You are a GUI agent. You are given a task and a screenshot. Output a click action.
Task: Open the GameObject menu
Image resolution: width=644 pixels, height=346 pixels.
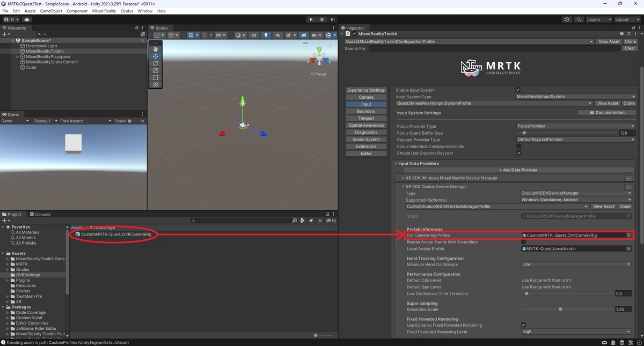pos(51,11)
